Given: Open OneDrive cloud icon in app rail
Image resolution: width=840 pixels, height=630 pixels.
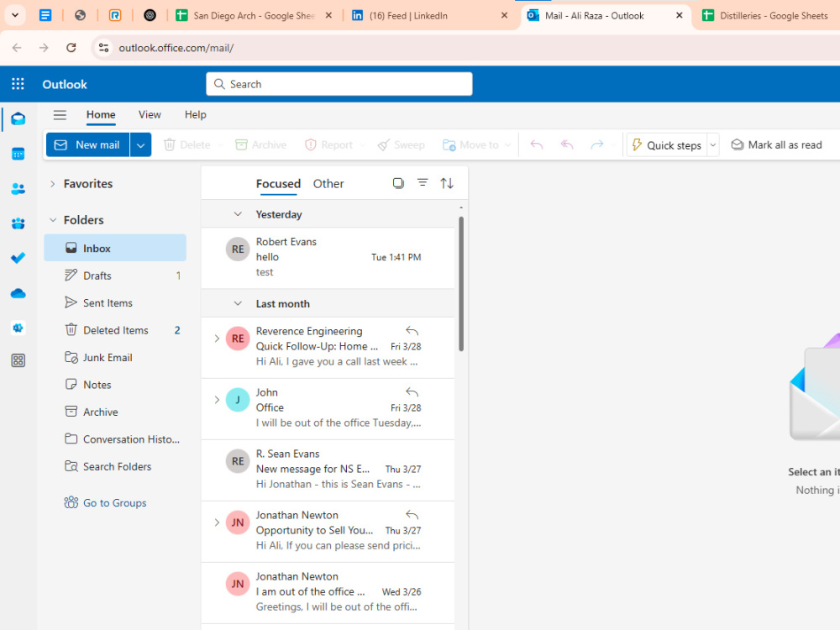Looking at the screenshot, I should [x=18, y=293].
